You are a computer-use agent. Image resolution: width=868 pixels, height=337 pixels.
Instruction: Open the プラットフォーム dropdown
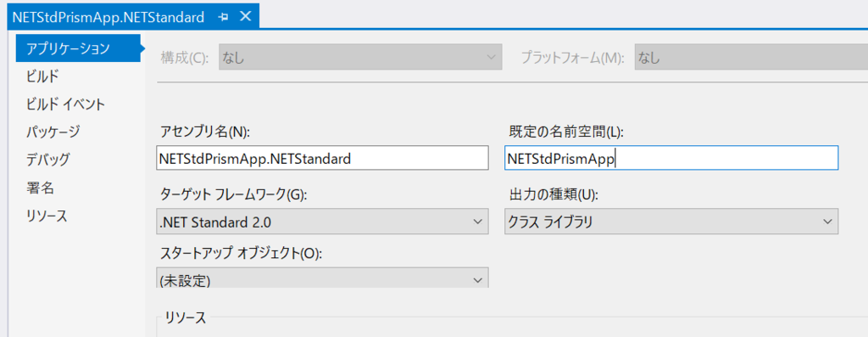coord(751,57)
